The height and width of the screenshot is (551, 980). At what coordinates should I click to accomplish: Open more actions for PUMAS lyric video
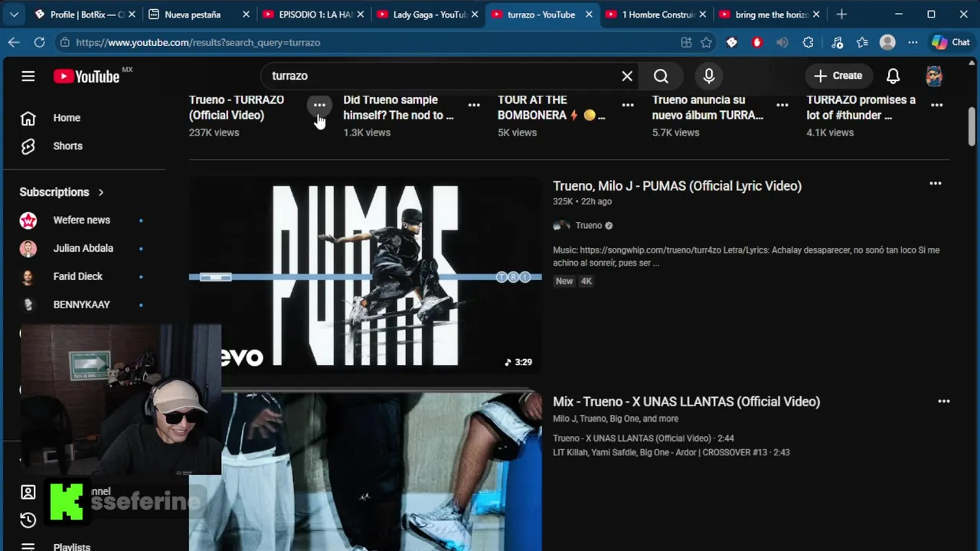[935, 184]
